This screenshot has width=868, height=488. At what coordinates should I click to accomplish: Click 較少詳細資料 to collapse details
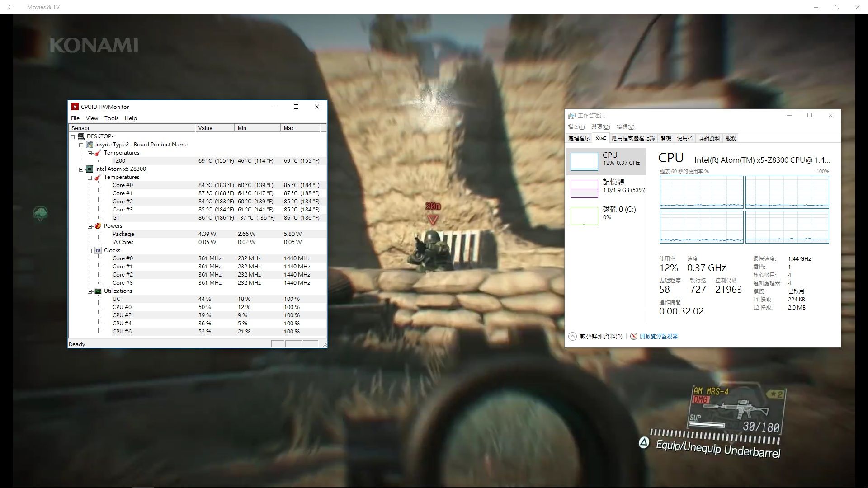click(x=601, y=337)
